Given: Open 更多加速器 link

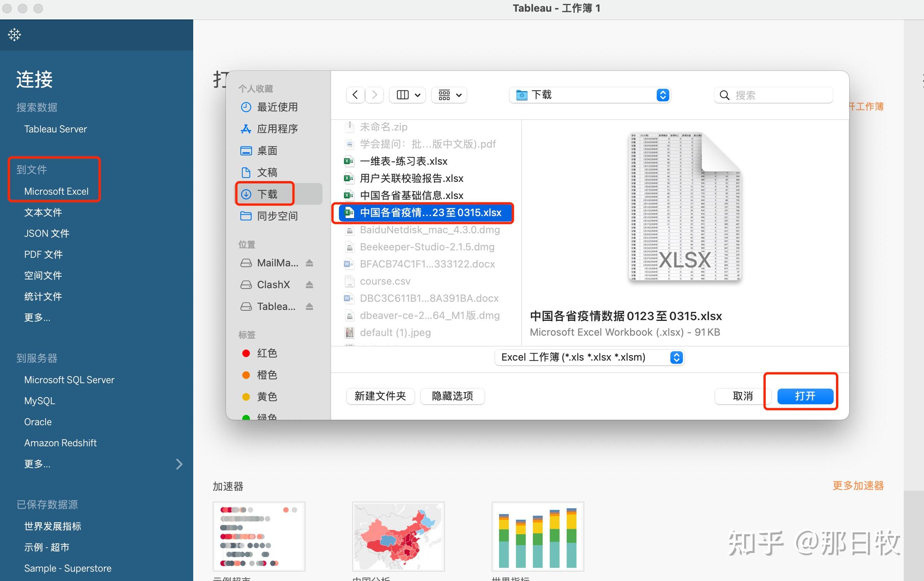Looking at the screenshot, I should tap(858, 485).
